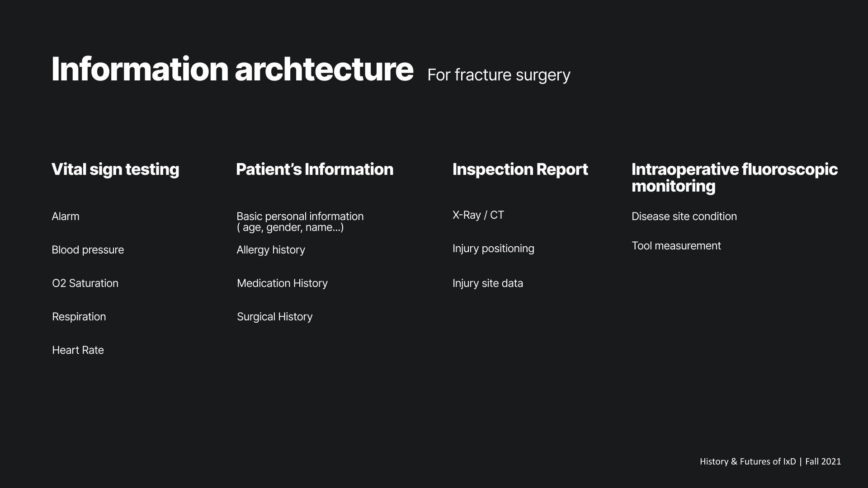868x488 pixels.
Task: Select the "X-Ray / CT" item
Action: 478,215
